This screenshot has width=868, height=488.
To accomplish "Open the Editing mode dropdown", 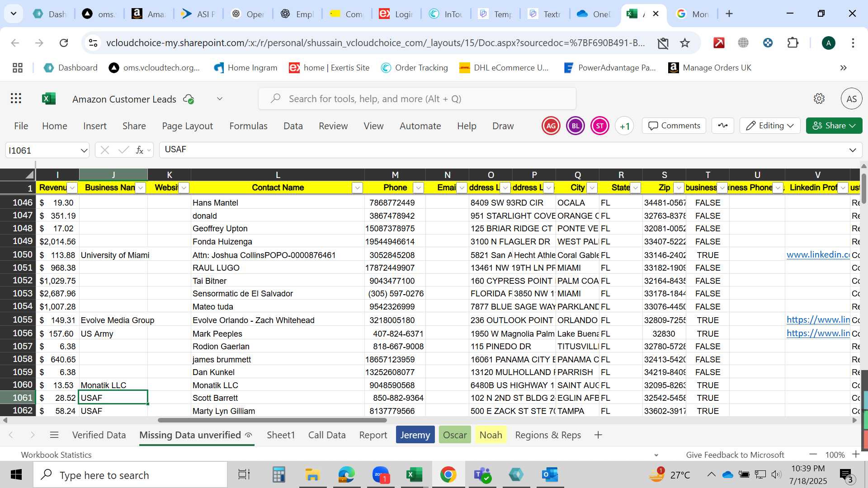I will pyautogui.click(x=770, y=126).
